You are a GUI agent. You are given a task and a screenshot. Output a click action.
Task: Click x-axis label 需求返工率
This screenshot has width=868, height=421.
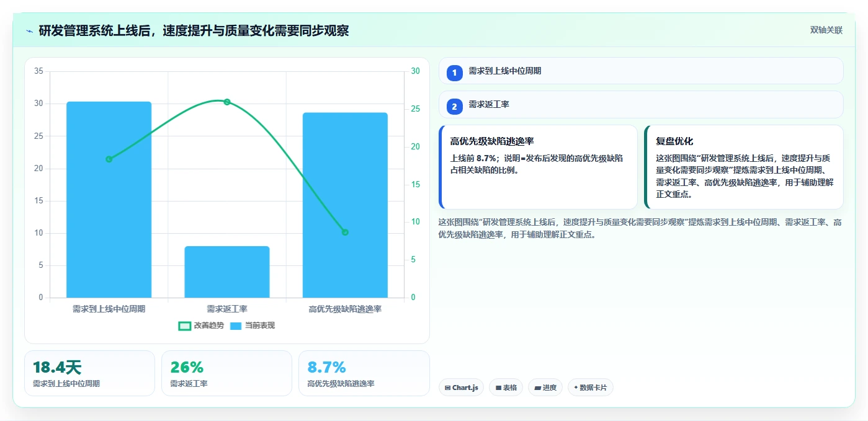click(227, 309)
